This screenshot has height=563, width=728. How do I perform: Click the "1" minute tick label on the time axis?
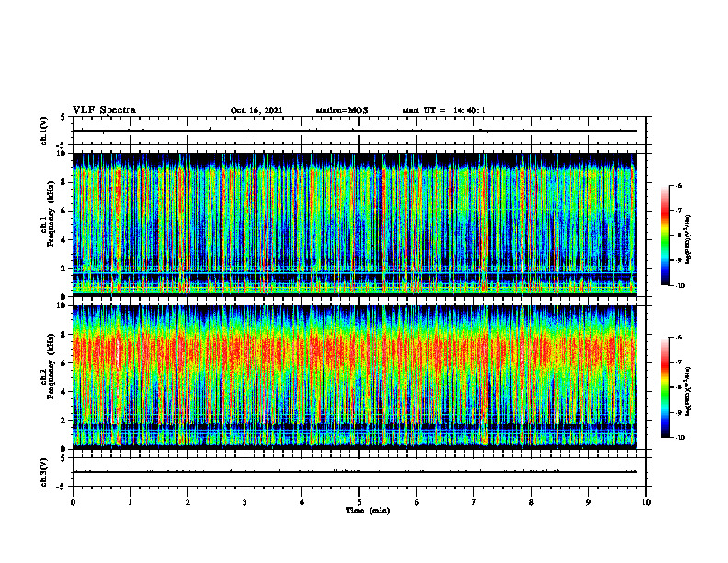coord(131,502)
